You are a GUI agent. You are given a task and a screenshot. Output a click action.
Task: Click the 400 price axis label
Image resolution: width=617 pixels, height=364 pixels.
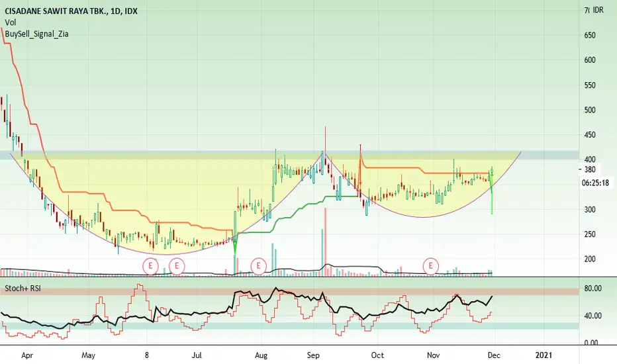590,159
